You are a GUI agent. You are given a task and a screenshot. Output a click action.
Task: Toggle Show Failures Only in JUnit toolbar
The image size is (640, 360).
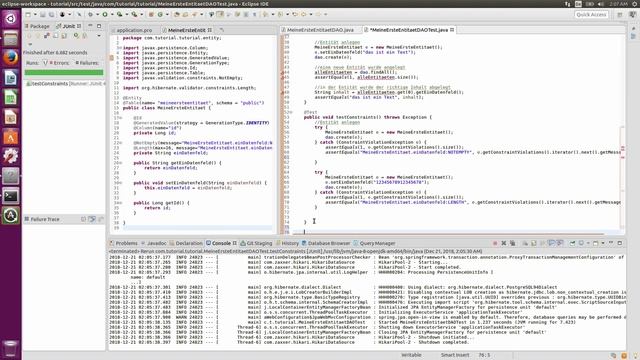point(47,36)
